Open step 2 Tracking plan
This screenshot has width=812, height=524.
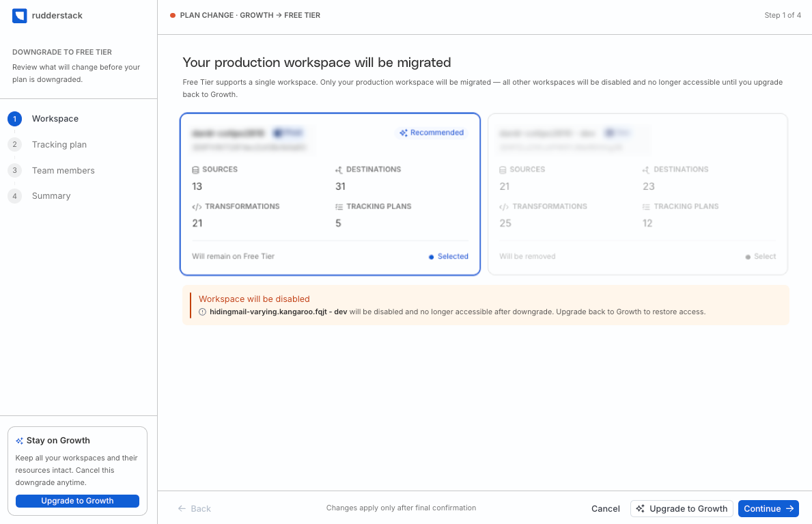[x=59, y=145]
